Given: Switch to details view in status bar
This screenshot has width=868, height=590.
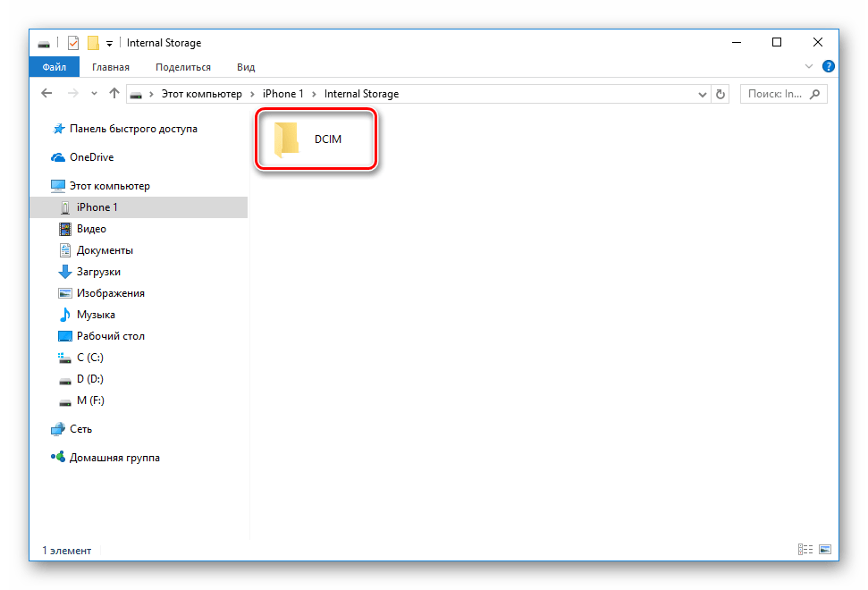Looking at the screenshot, I should point(806,549).
